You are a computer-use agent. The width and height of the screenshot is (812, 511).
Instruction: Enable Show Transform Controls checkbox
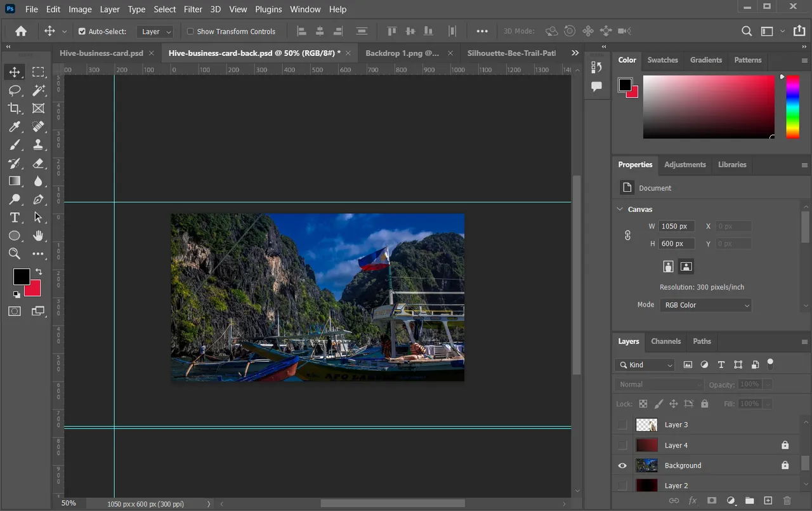tap(190, 31)
